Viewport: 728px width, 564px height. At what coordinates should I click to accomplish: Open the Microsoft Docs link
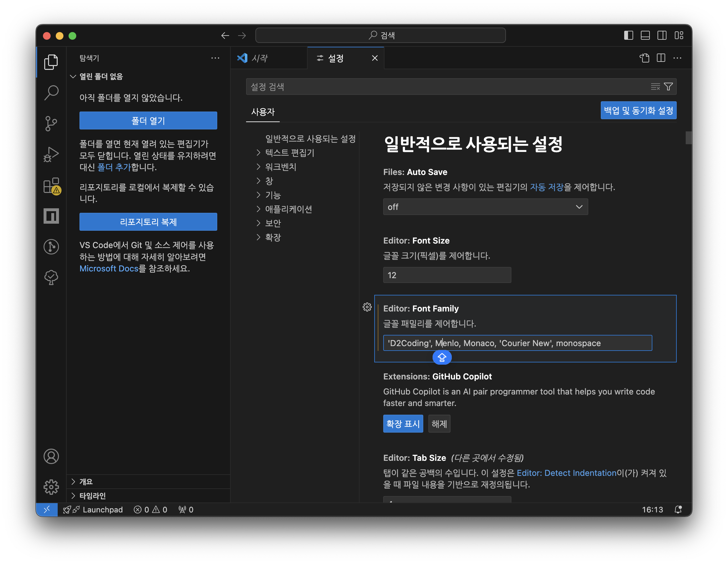(109, 268)
